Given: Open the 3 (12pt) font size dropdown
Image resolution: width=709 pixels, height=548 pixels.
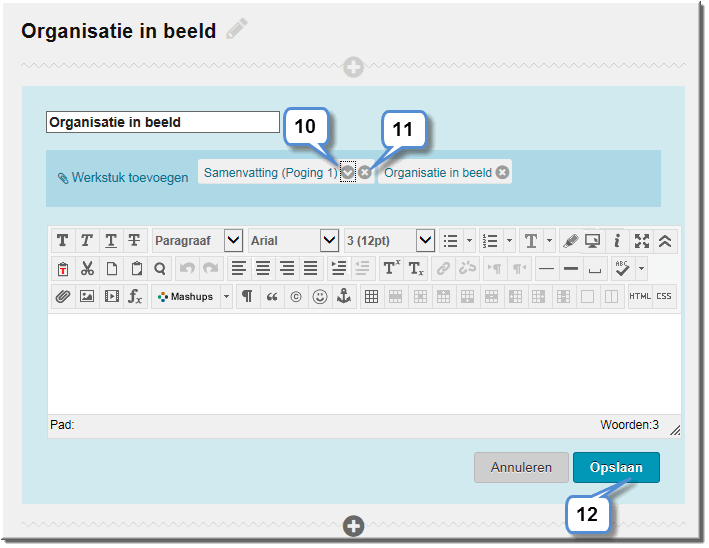Looking at the screenshot, I should (425, 241).
